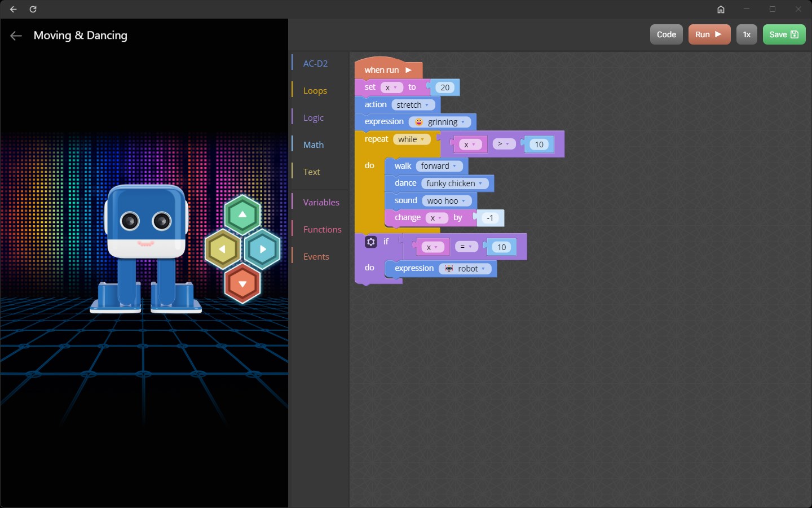Click the home icon in the title bar
Image resolution: width=812 pixels, height=508 pixels.
pos(721,9)
